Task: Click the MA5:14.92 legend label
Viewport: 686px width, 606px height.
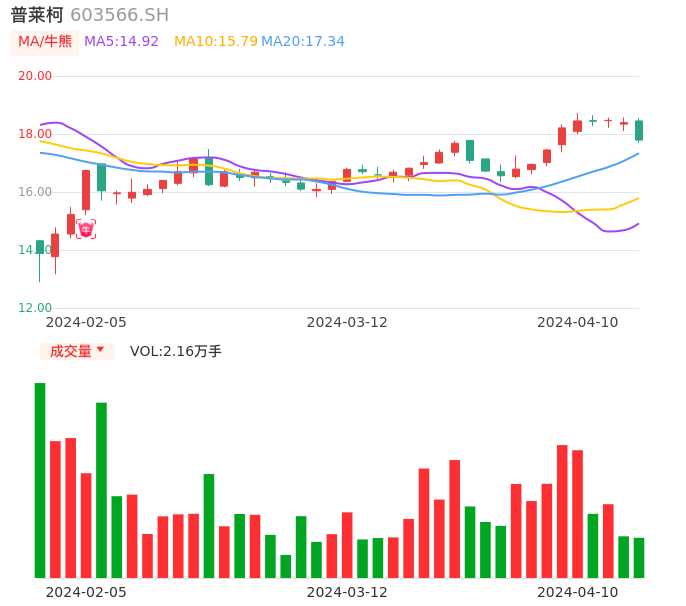Action: pos(121,42)
